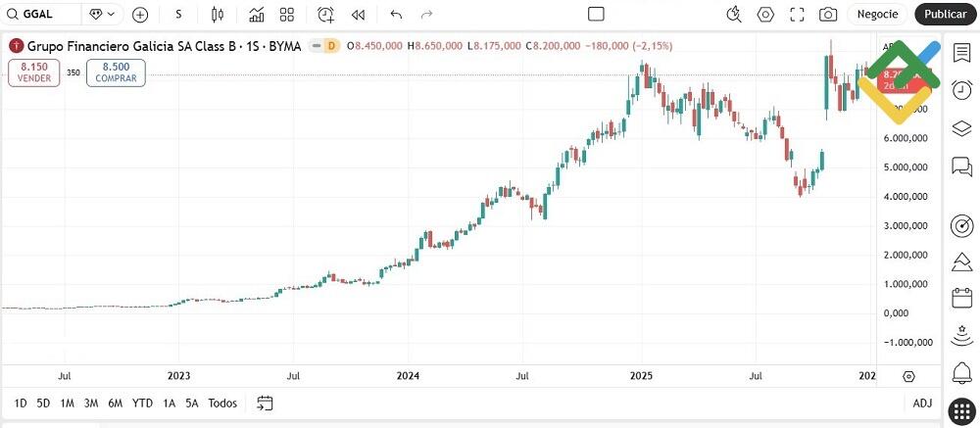Click the 350 spread value
Image resolution: width=980 pixels, height=428 pixels.
click(x=73, y=72)
